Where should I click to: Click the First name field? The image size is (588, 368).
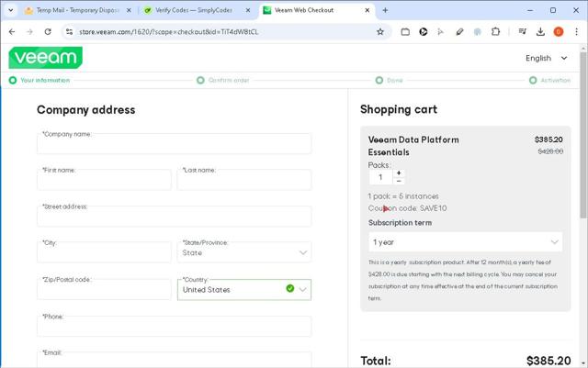(104, 180)
